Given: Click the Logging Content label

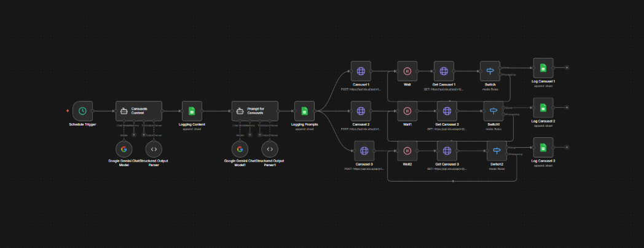Looking at the screenshot, I should [192, 124].
